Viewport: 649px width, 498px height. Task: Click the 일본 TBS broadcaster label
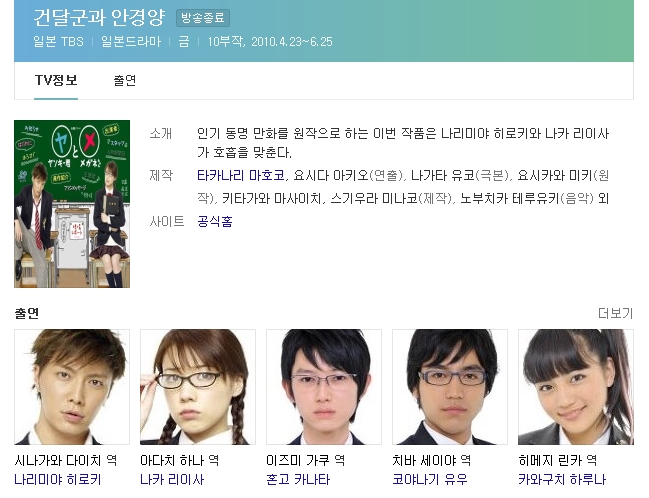pos(58,41)
